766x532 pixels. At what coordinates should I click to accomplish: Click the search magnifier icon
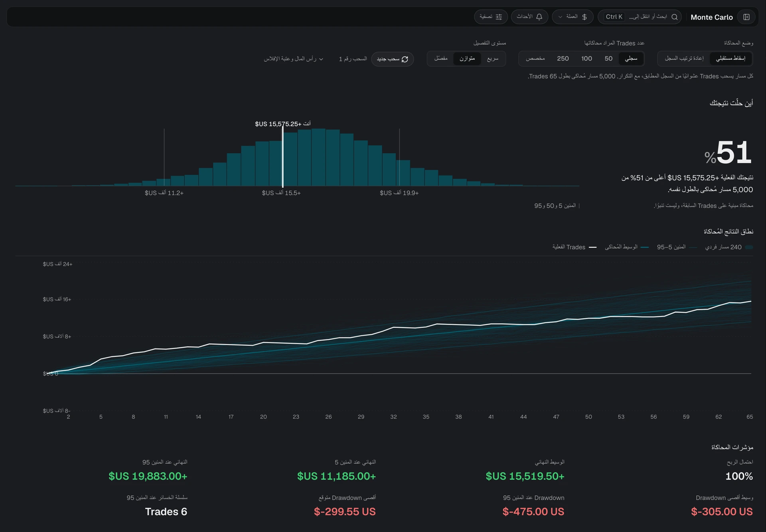point(675,17)
